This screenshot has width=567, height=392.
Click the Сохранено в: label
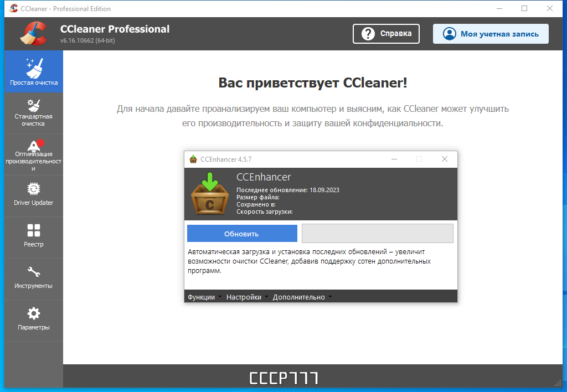[256, 204]
